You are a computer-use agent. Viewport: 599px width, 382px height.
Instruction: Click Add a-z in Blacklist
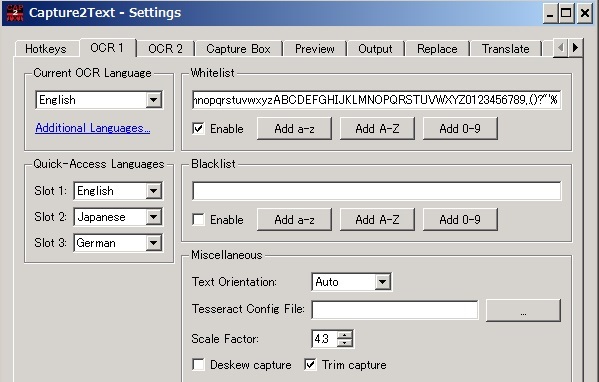(294, 220)
